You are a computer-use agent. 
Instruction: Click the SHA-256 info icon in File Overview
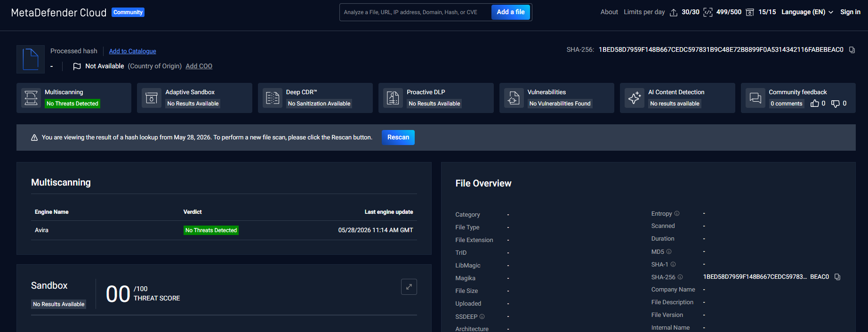[x=680, y=277]
